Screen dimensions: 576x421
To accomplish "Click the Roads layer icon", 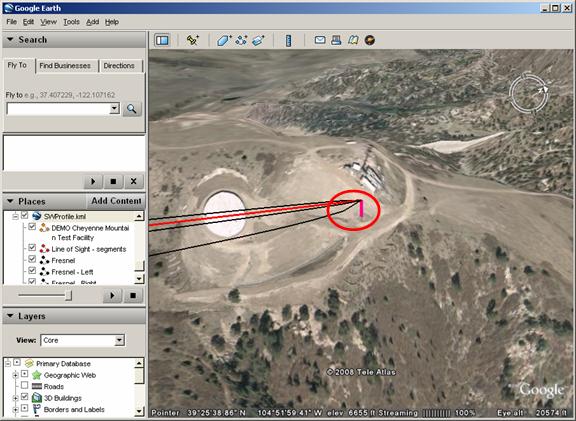I will coord(37,386).
